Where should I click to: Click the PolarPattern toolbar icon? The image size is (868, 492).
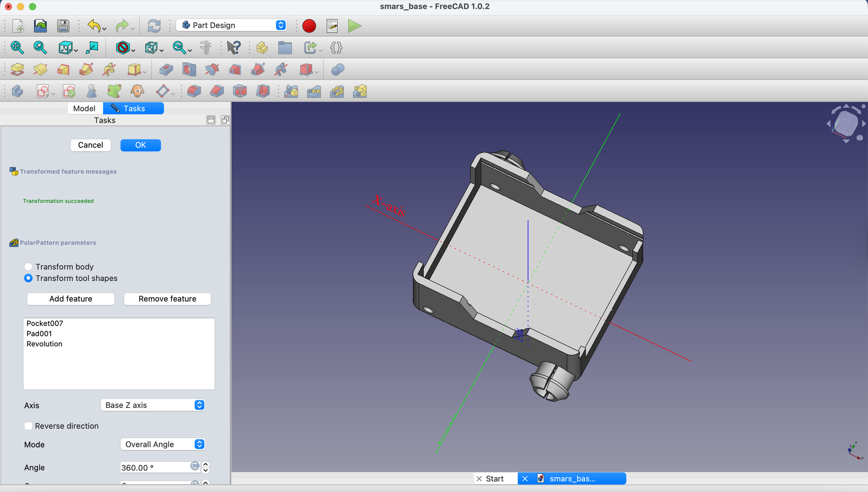coord(337,91)
